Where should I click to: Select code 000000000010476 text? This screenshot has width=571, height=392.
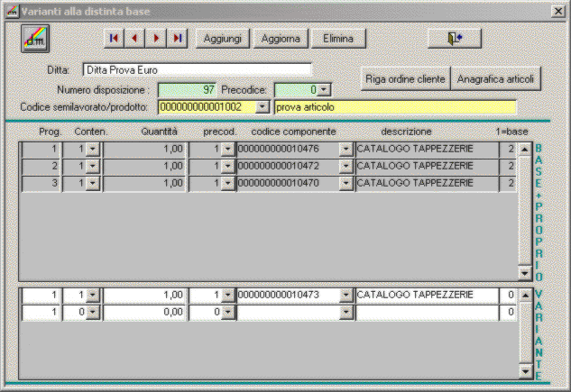(x=278, y=149)
